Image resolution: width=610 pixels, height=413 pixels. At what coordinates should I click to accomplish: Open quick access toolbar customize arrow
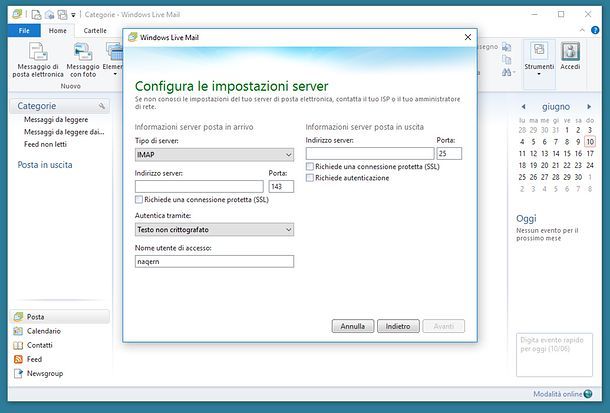click(x=73, y=15)
